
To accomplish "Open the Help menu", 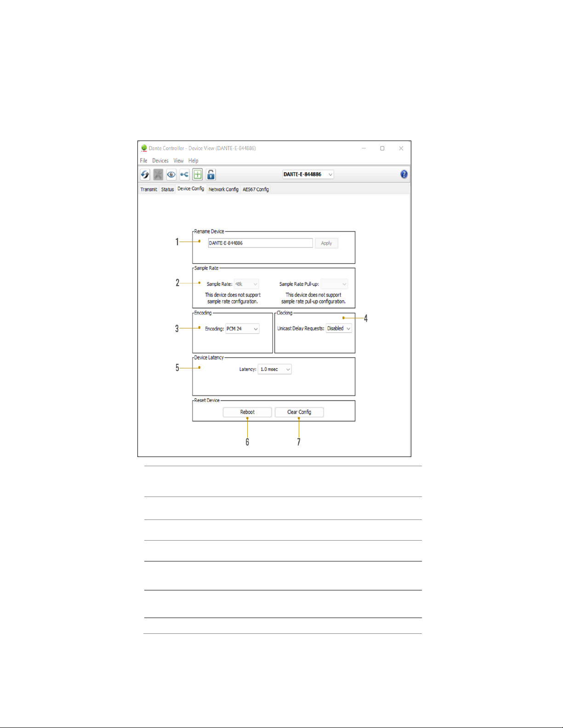I will 193,161.
